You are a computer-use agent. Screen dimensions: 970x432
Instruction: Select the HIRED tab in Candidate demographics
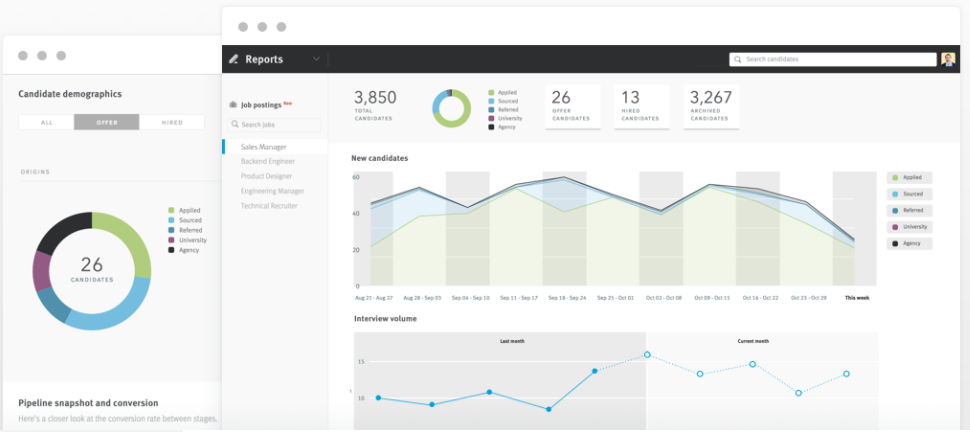[x=172, y=123]
